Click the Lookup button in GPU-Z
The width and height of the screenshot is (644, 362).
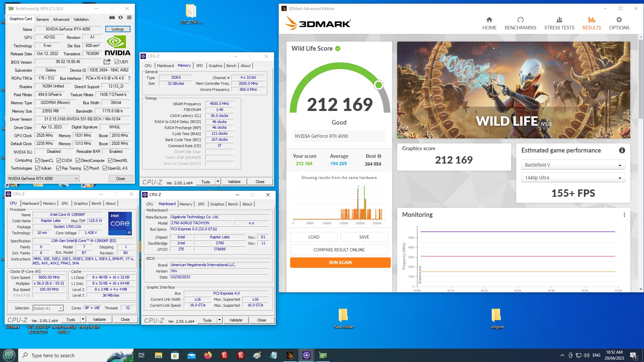[x=118, y=29]
